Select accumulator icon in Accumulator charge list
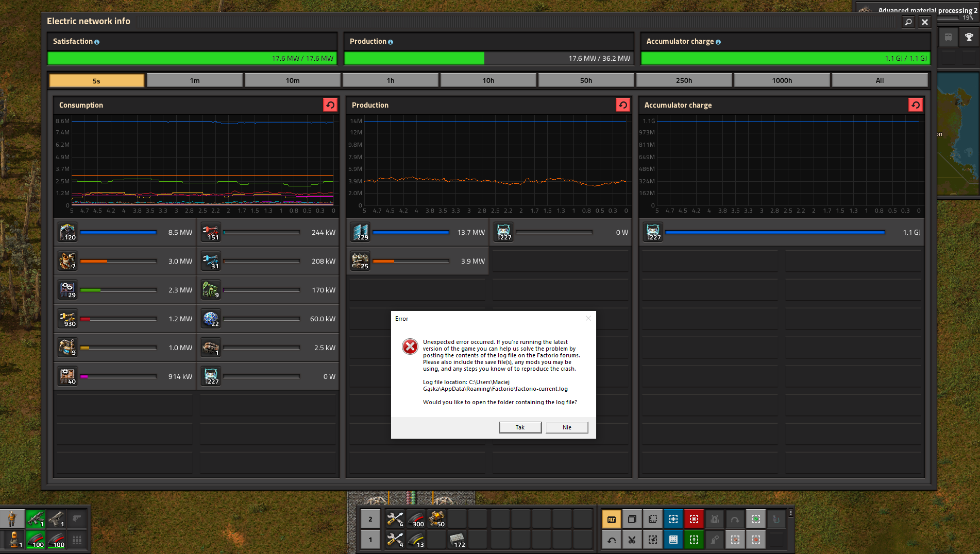 click(653, 232)
